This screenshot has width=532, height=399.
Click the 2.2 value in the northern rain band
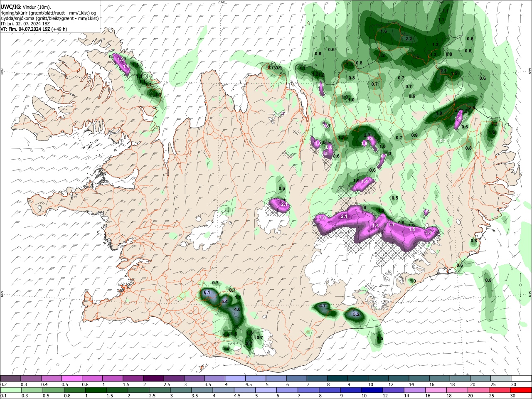[x=408, y=39]
